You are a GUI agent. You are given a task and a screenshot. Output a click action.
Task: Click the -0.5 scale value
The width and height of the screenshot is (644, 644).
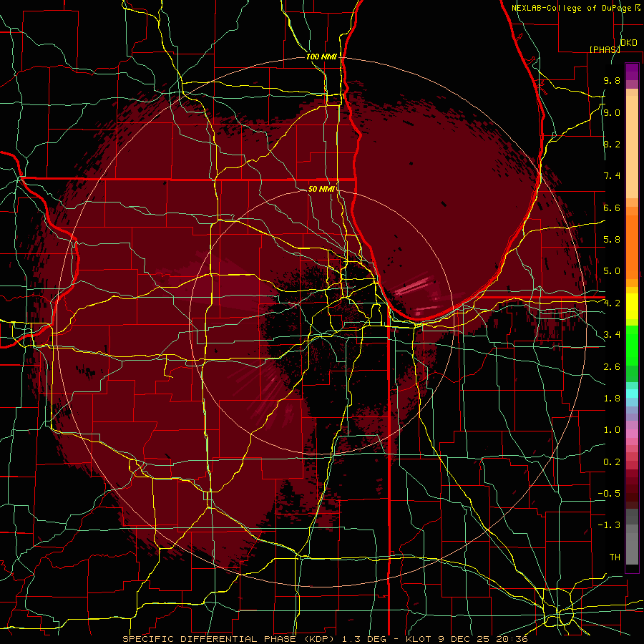tap(609, 494)
